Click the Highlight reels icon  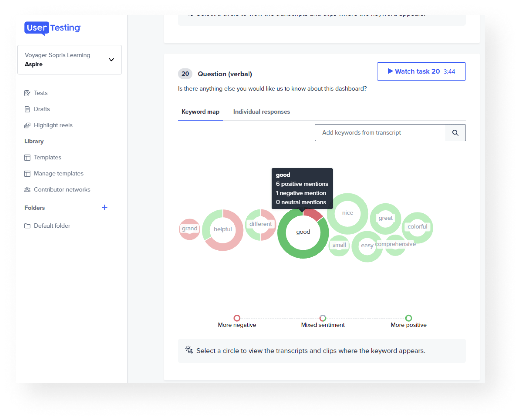click(27, 125)
